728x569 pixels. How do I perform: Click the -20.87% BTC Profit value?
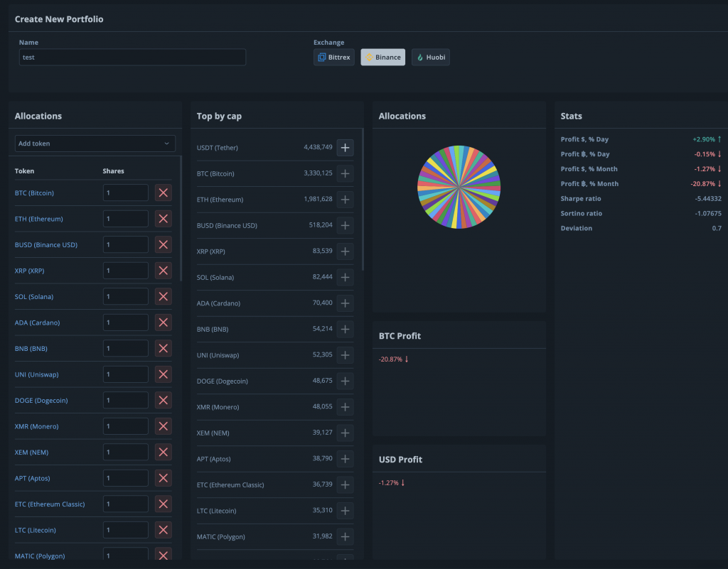(x=390, y=359)
